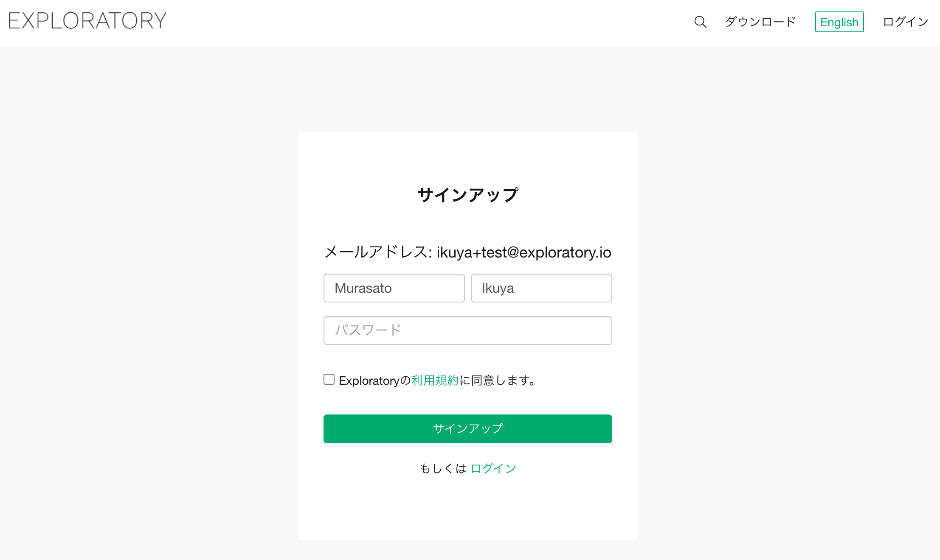Focus the first name field containing Ikuya
This screenshot has height=560, width=940.
tap(541, 288)
